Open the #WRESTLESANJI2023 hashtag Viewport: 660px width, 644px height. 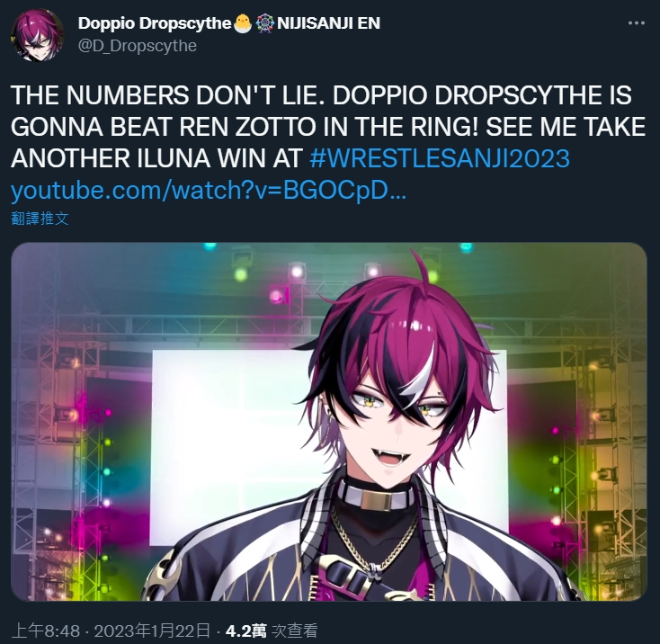(440, 158)
